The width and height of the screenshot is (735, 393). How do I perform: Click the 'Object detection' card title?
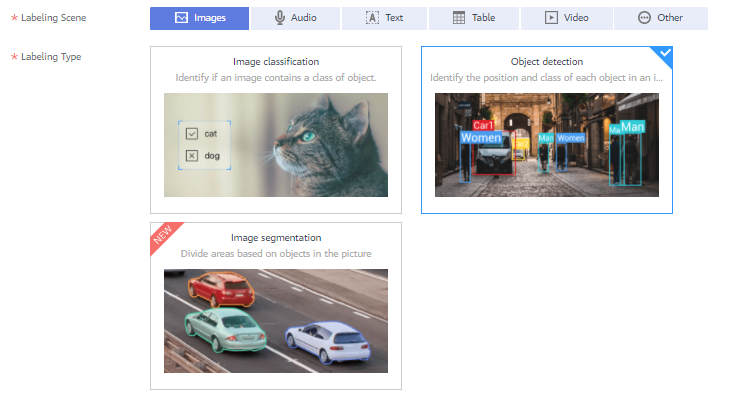[x=547, y=61]
